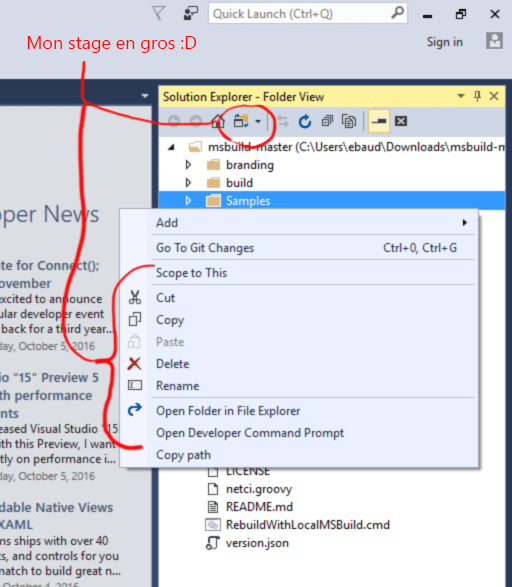Expand the Samples folder
Viewport: 512px width, 587px height.
(x=188, y=201)
